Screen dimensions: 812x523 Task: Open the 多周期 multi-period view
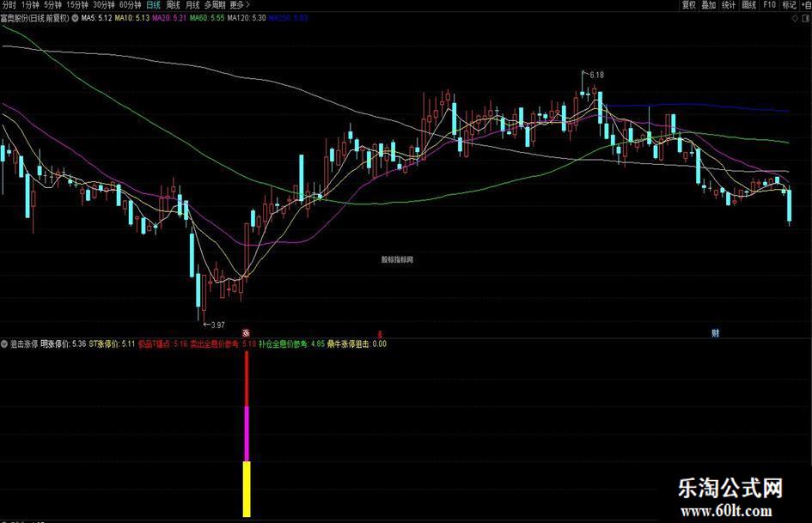(x=215, y=4)
